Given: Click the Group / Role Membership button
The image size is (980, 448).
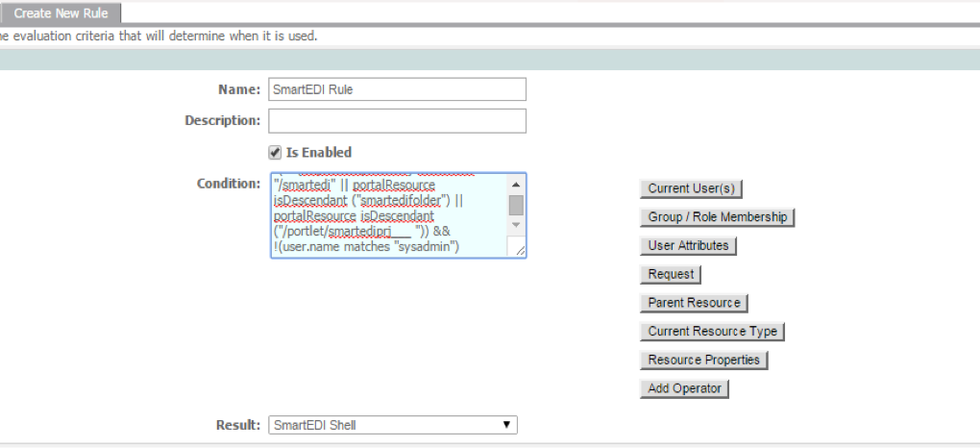Looking at the screenshot, I should pyautogui.click(x=718, y=217).
